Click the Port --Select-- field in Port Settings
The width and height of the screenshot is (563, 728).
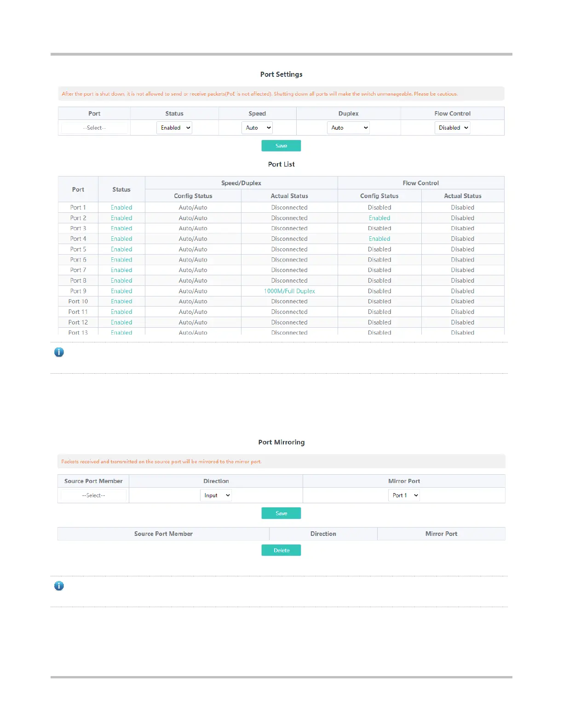[94, 128]
